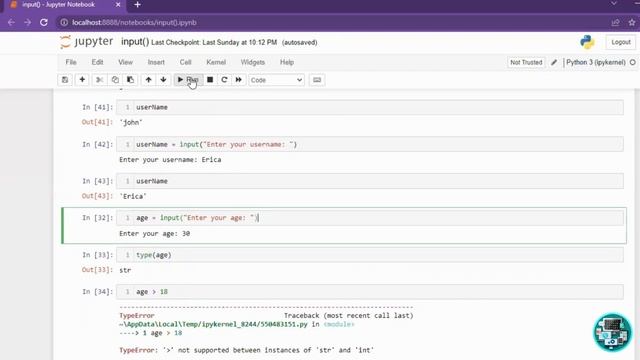Insert a cell below with plus icon
The width and height of the screenshot is (640, 360).
pyautogui.click(x=82, y=80)
